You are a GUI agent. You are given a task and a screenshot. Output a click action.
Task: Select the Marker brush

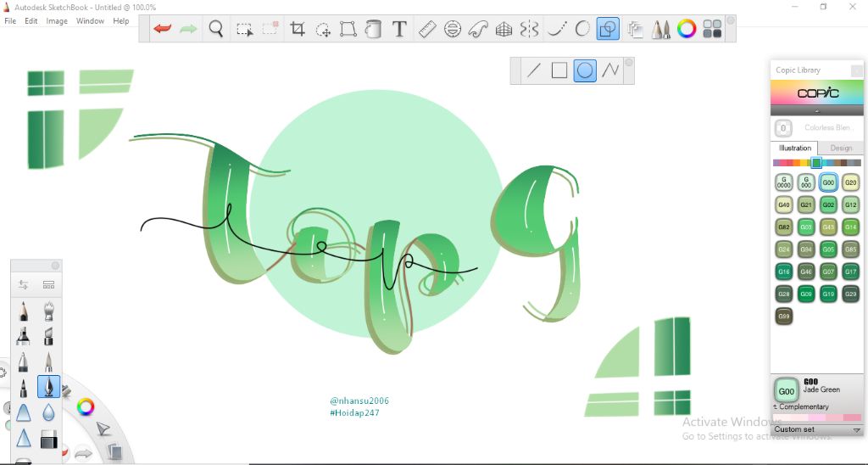pos(23,336)
